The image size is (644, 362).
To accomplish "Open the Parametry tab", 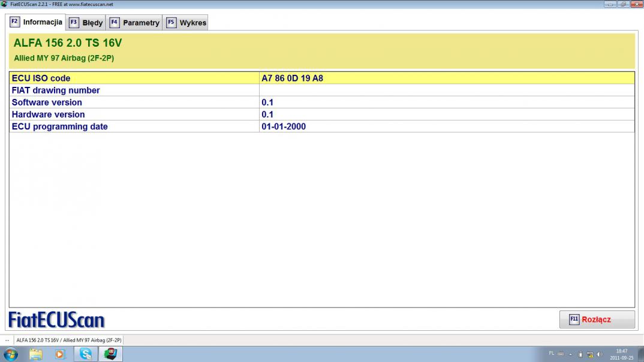I will (x=134, y=23).
